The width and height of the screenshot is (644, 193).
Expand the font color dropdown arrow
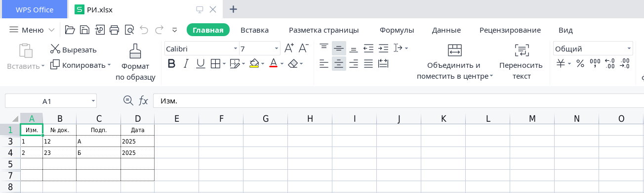coord(282,64)
